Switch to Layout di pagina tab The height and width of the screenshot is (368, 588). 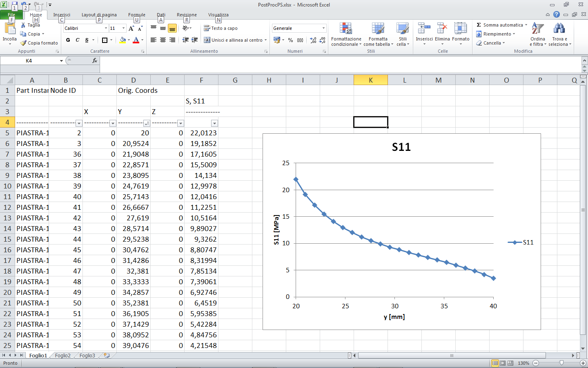click(99, 15)
